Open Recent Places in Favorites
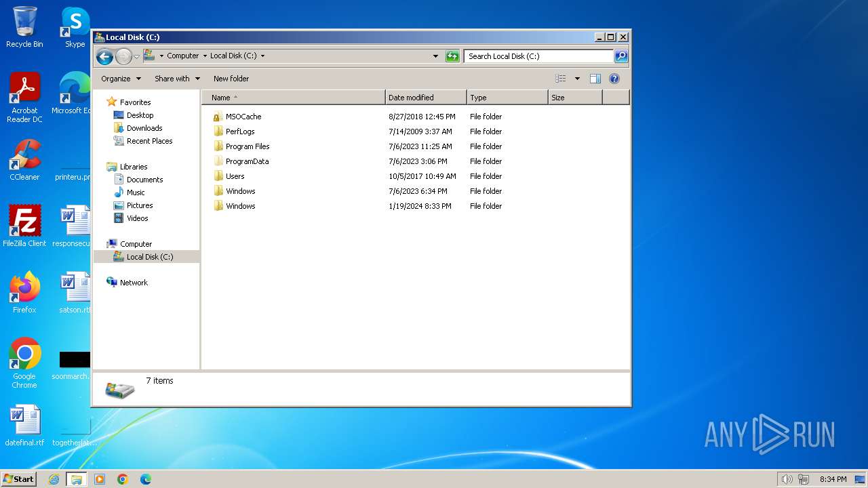 point(149,141)
